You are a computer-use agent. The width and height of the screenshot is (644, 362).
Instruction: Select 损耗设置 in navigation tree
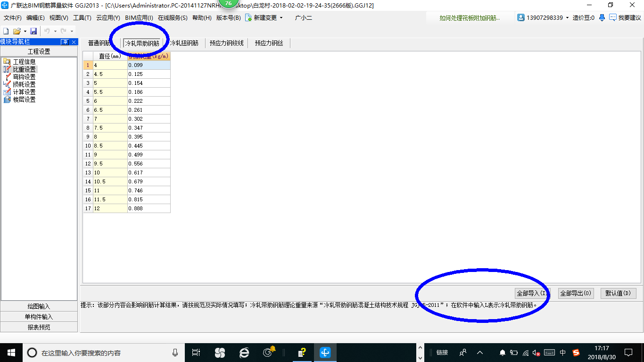(x=24, y=84)
